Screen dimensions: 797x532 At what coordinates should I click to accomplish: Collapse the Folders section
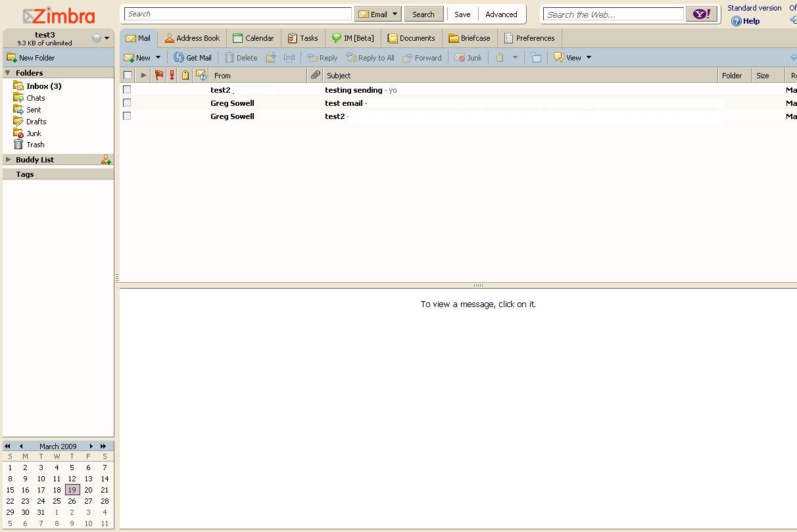(x=8, y=73)
